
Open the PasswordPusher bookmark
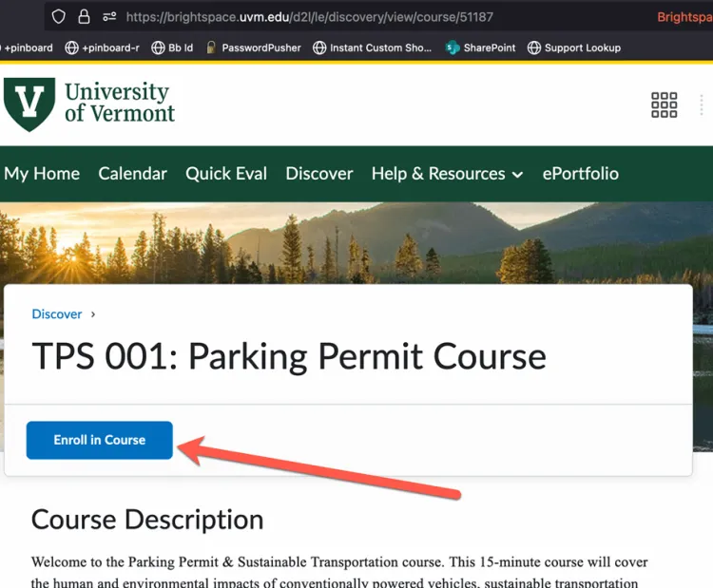point(253,47)
